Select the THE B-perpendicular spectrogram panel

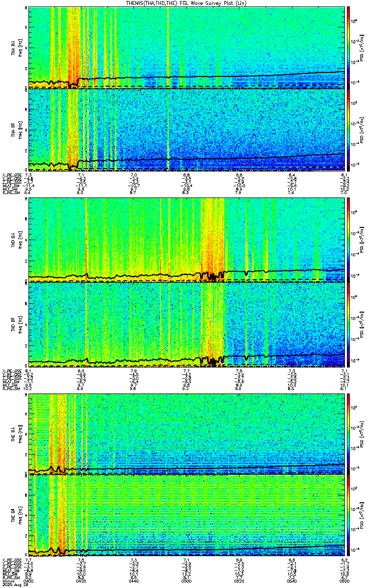[x=186, y=433]
